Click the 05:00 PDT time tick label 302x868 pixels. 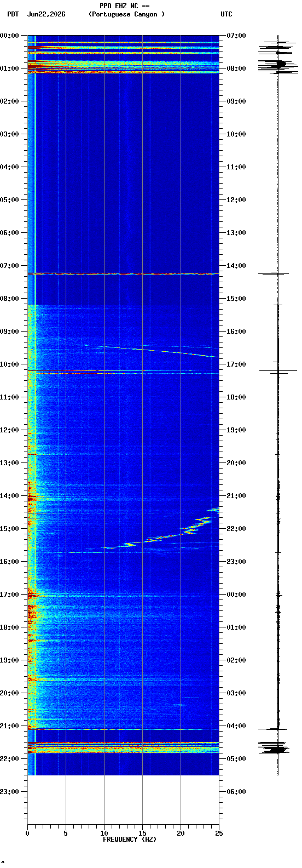tap(9, 200)
